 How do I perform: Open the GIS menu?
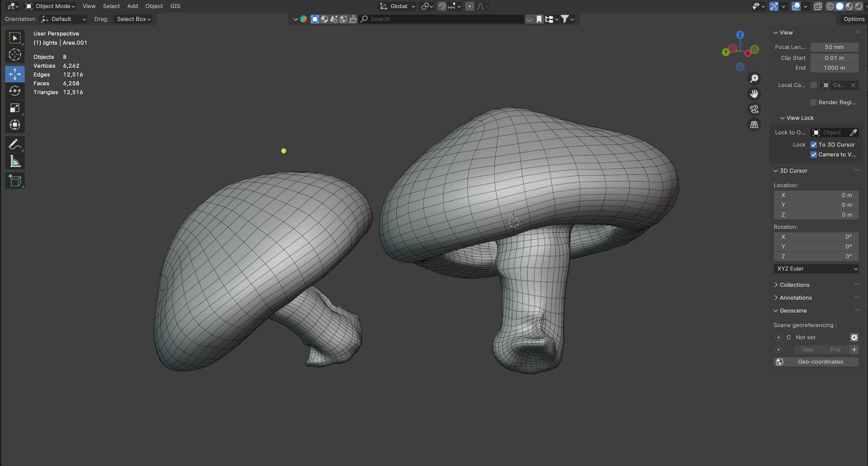tap(175, 6)
